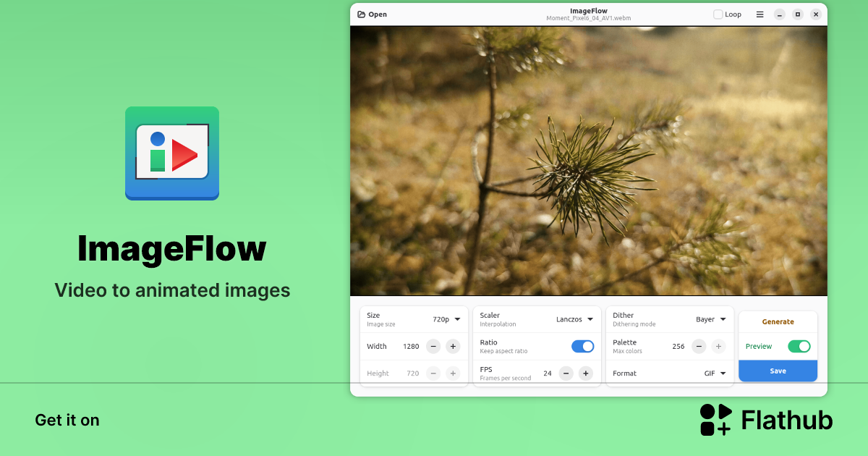
Task: Click the Generate button
Action: coord(778,321)
